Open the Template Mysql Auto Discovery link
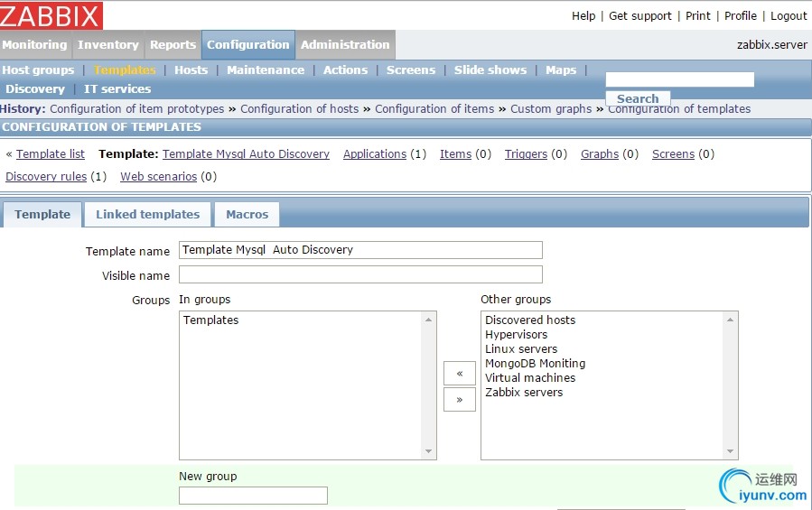 click(x=246, y=153)
